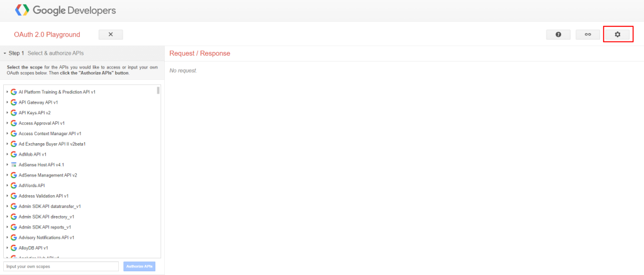The image size is (644, 275).
Task: Select Access Context Manager API v1
Action: (x=50, y=133)
